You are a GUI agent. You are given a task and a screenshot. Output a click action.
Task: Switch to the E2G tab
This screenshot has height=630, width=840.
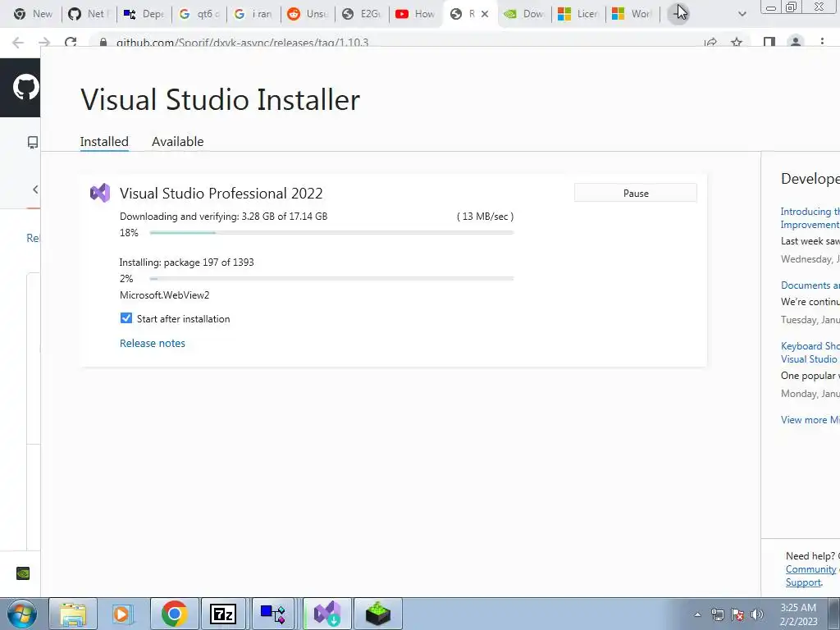tap(362, 14)
